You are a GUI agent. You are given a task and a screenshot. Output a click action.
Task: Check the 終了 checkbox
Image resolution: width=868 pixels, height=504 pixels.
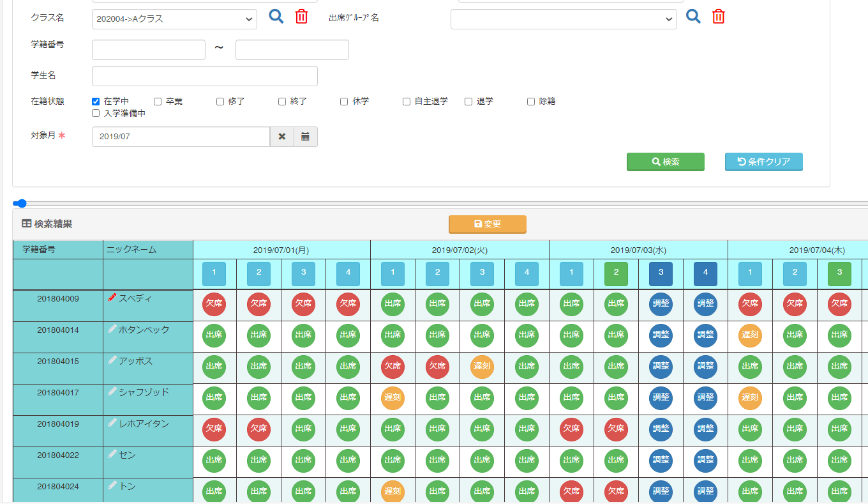coord(282,102)
